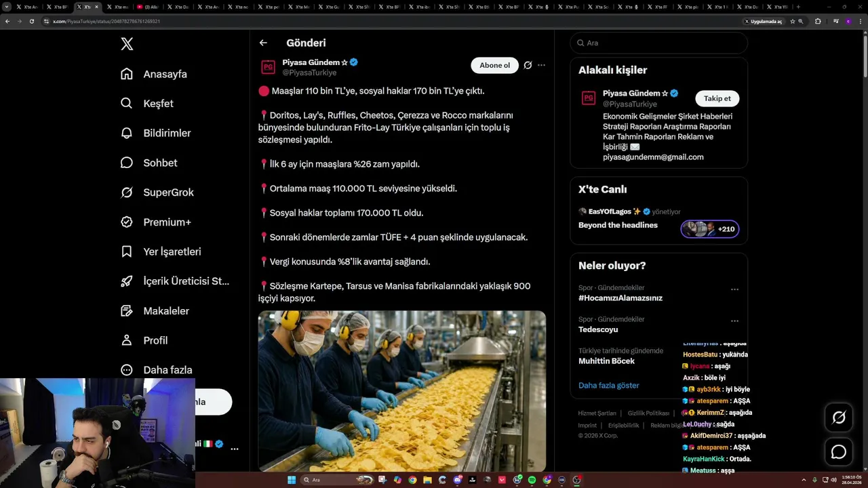Click the X logo in the sidebar
The height and width of the screenshot is (488, 868).
tap(127, 44)
